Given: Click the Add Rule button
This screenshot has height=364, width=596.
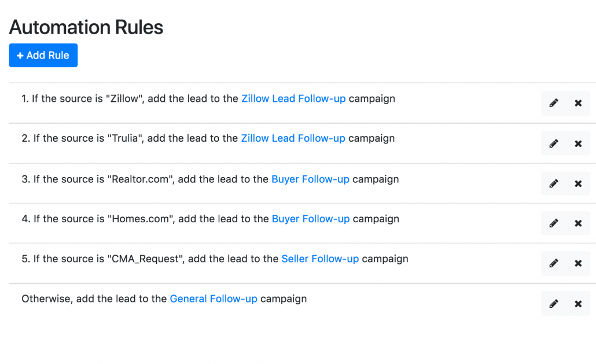Looking at the screenshot, I should pyautogui.click(x=43, y=56).
